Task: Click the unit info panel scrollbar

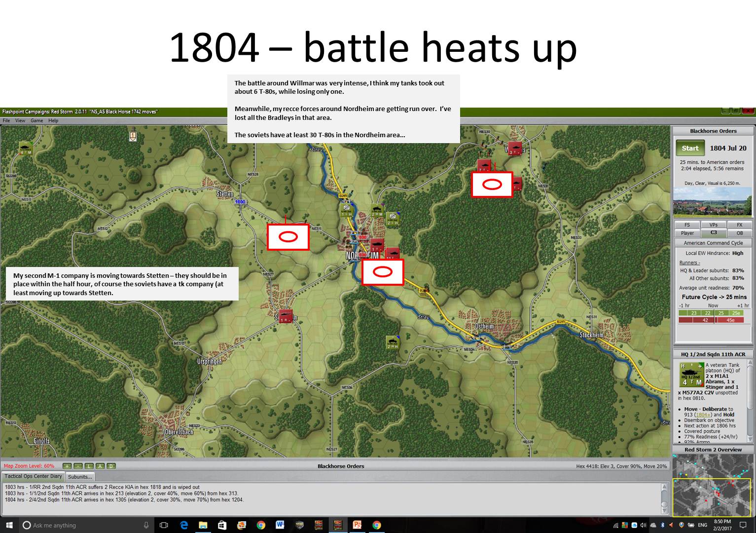Action: click(750, 401)
